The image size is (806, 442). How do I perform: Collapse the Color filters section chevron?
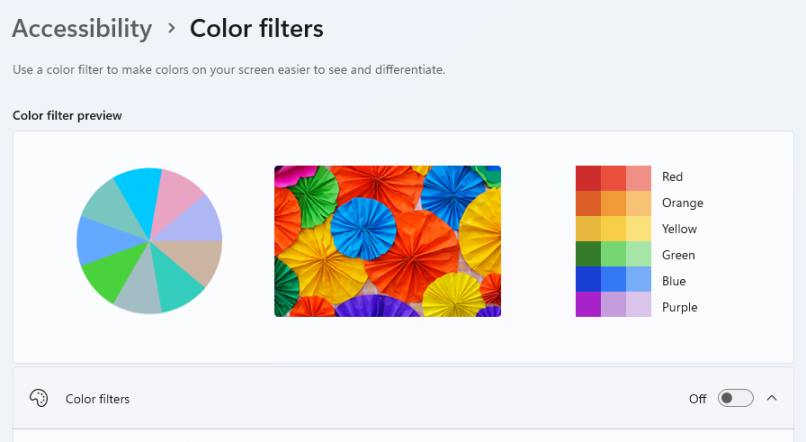(772, 398)
